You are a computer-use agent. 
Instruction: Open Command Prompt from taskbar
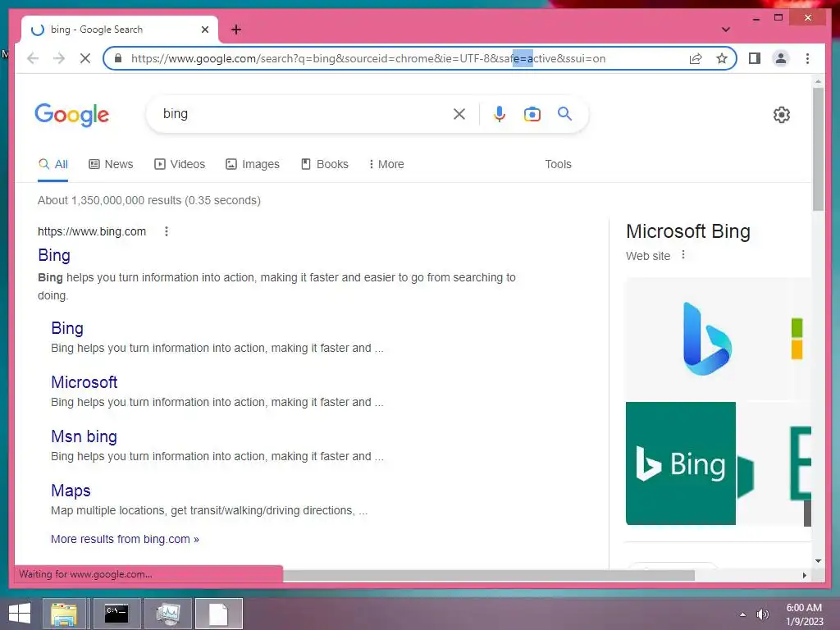(116, 614)
